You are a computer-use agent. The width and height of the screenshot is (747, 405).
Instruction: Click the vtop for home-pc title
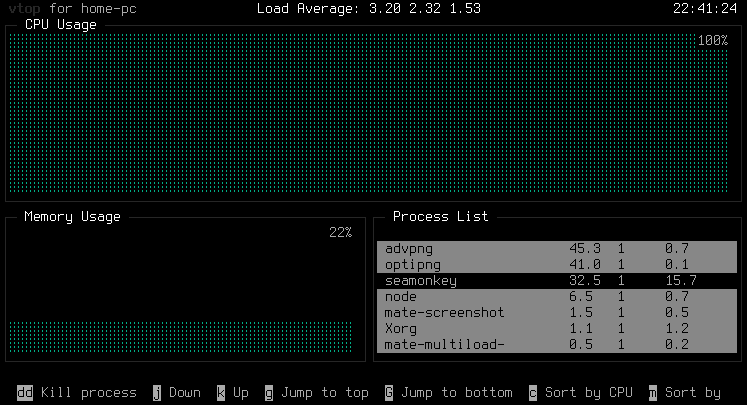[x=72, y=9]
